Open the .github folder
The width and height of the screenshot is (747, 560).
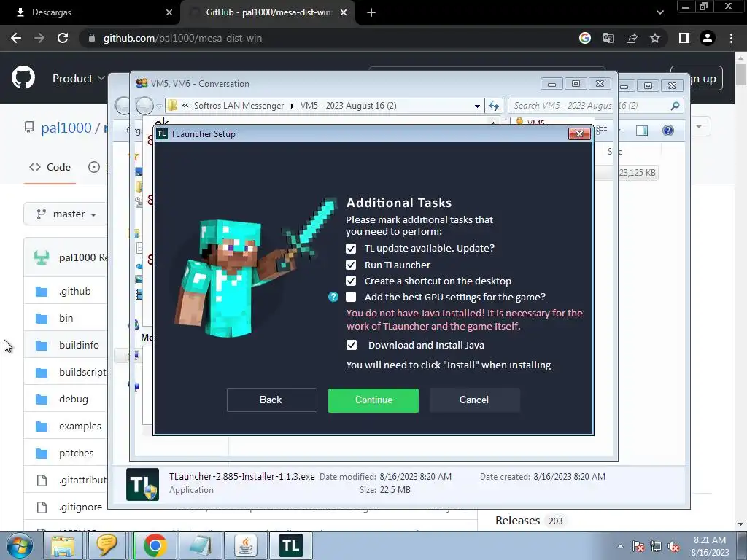pos(75,292)
